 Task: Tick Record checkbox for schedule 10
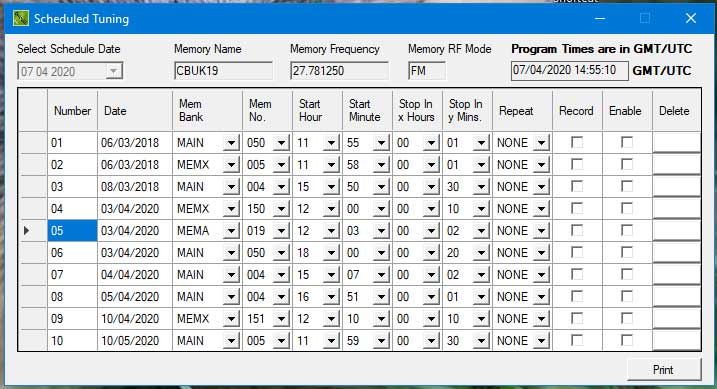[577, 341]
